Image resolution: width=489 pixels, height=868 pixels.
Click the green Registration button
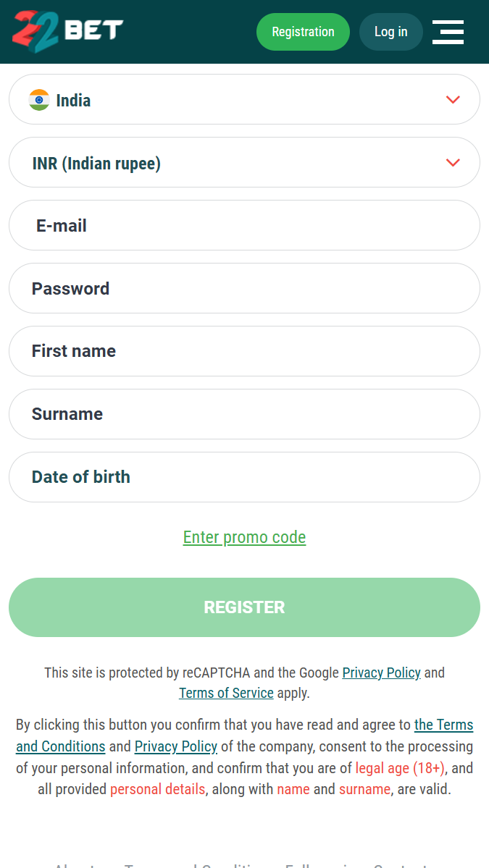303,32
